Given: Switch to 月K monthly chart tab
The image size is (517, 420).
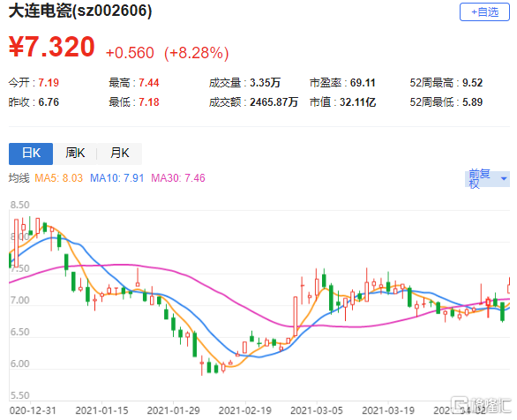Looking at the screenshot, I should click(119, 154).
